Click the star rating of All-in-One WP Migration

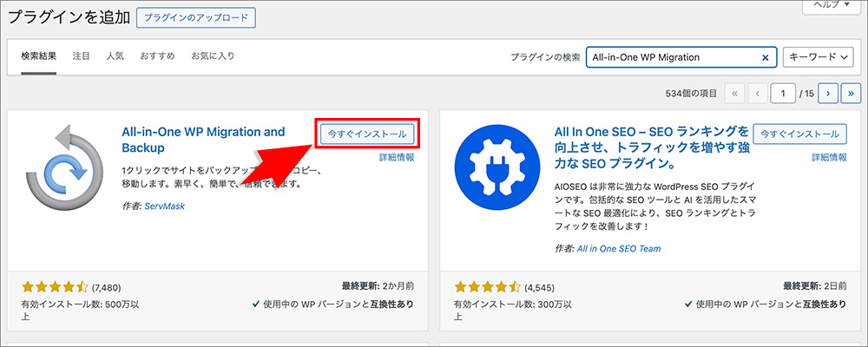(55, 286)
